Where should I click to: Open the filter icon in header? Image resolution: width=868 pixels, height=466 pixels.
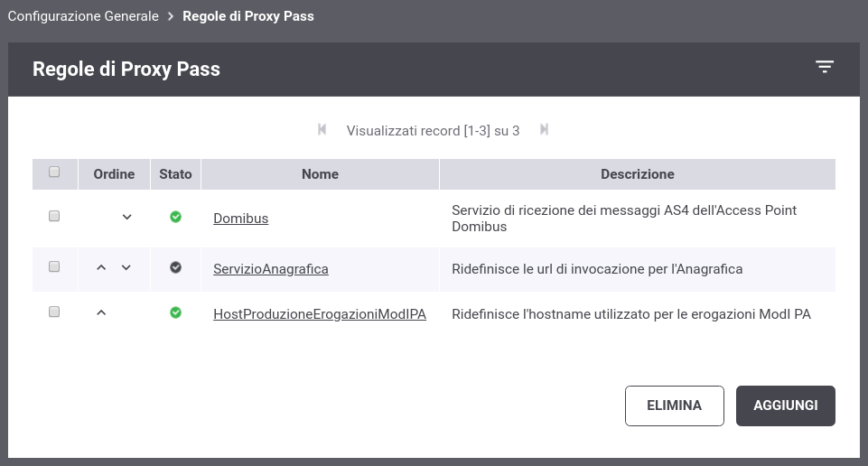(825, 67)
